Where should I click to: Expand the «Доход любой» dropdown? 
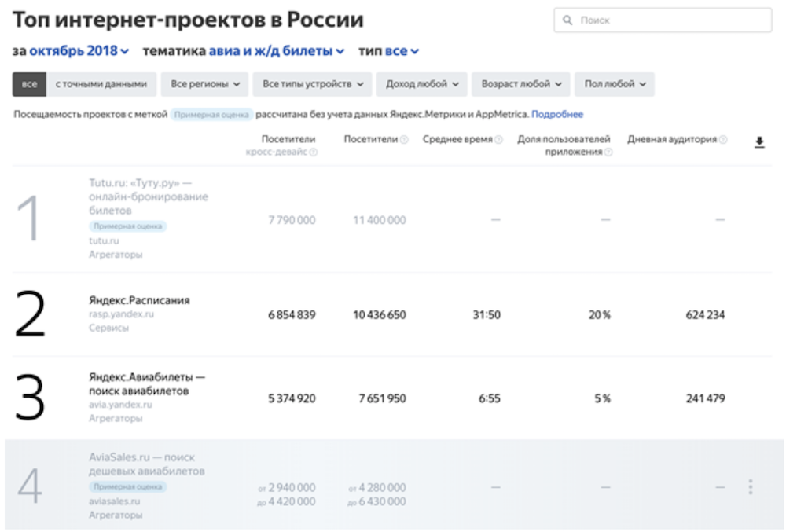tap(421, 84)
